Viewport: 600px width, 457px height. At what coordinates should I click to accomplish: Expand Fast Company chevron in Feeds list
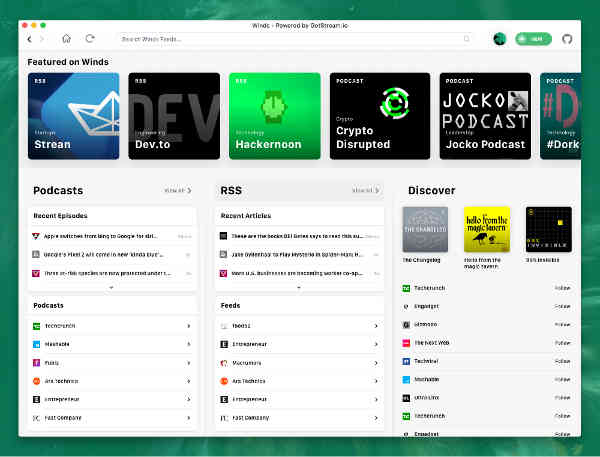(x=376, y=418)
